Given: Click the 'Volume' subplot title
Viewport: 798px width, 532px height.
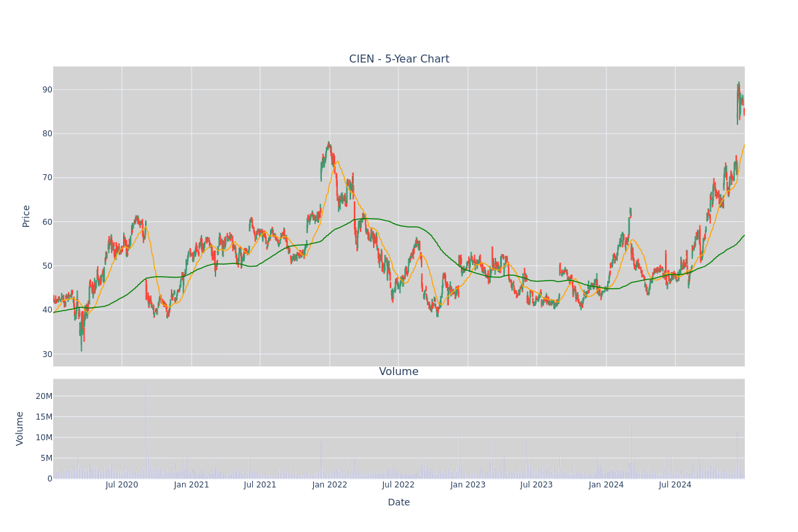Looking at the screenshot, I should pyautogui.click(x=399, y=372).
